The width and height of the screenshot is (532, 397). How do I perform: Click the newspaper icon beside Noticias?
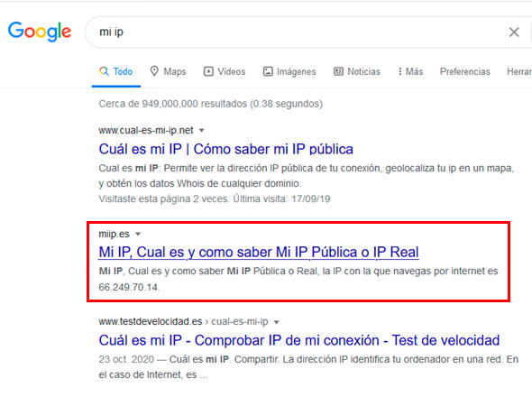coord(338,71)
